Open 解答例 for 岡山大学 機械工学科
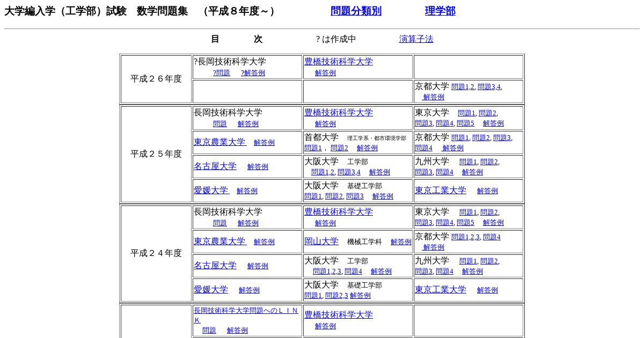 click(x=401, y=242)
